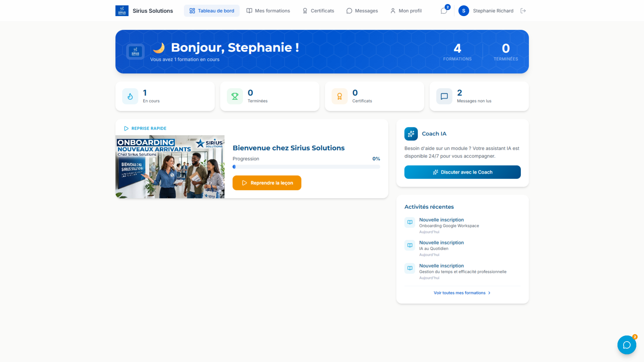Navigate to the Messages menu item
The image size is (644, 362).
coord(362,11)
